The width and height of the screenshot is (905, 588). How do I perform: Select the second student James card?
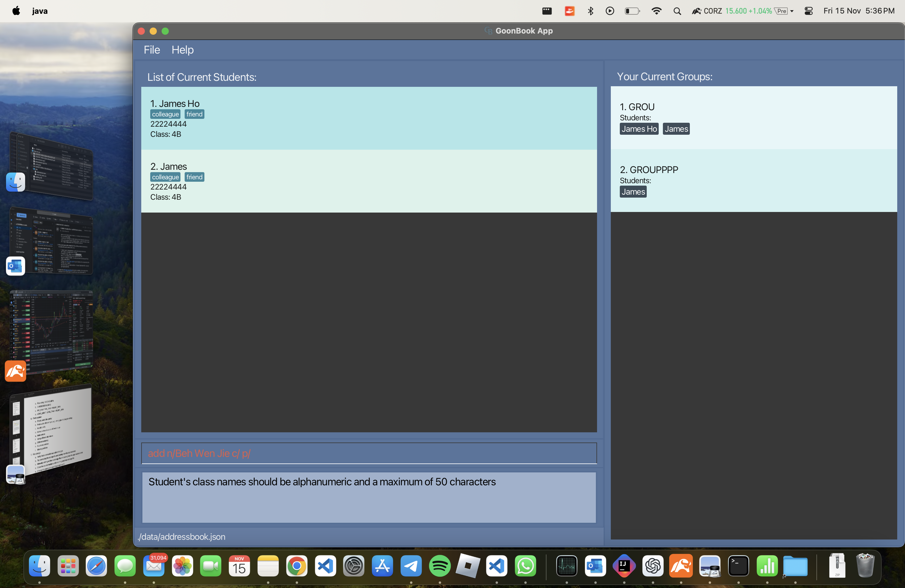click(x=368, y=181)
